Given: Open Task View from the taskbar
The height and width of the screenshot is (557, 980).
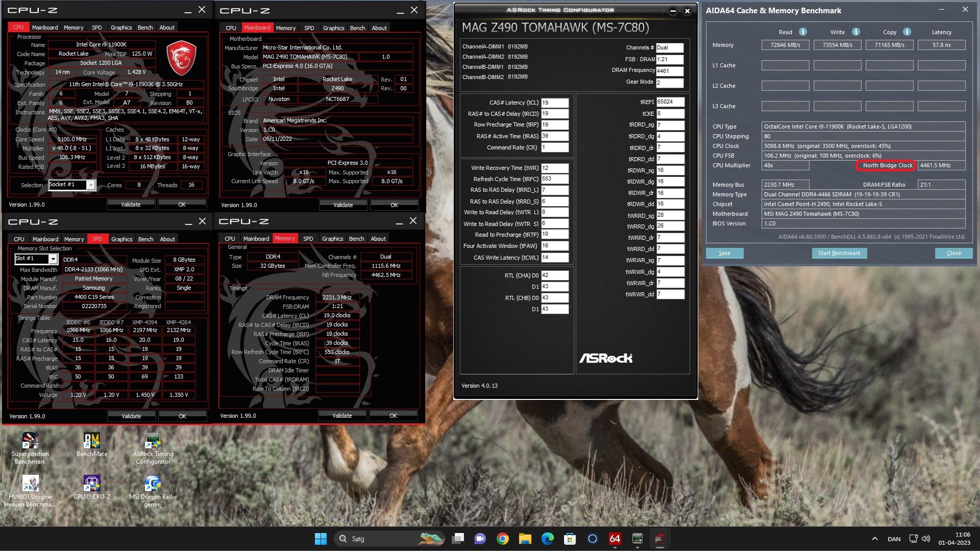Looking at the screenshot, I should coord(458,539).
